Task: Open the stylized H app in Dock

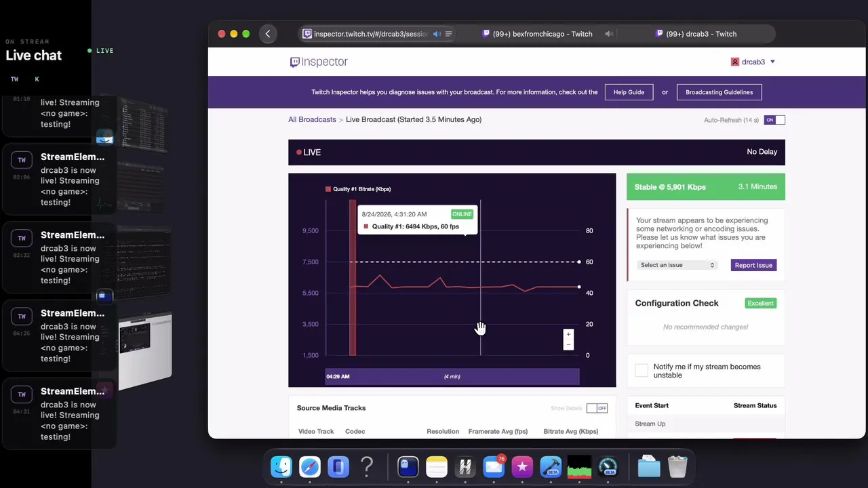Action: tap(465, 466)
